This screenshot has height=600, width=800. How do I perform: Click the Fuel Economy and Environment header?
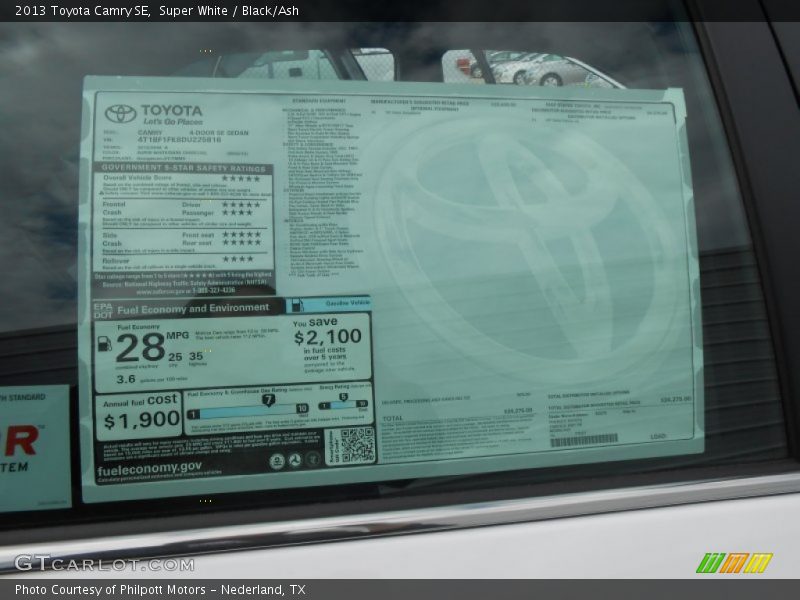click(x=193, y=309)
